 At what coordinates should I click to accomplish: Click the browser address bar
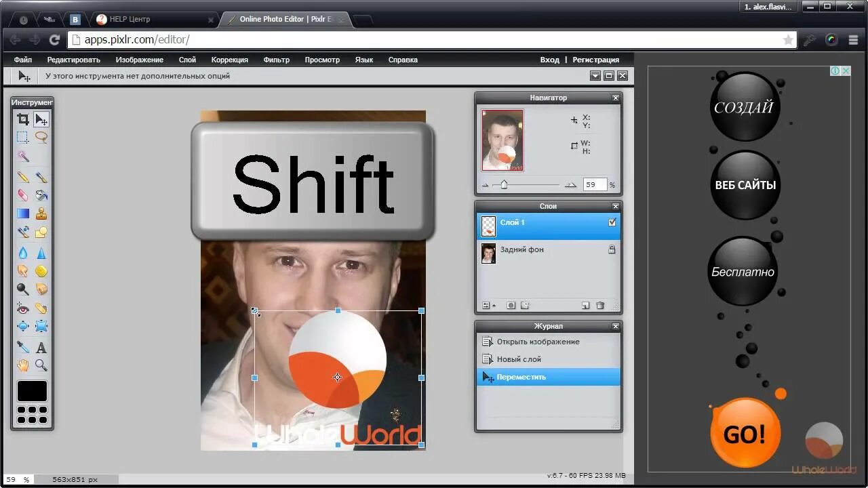click(431, 40)
